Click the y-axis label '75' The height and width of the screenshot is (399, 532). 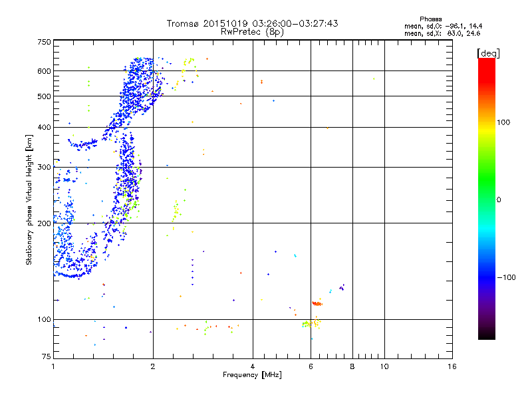click(47, 356)
